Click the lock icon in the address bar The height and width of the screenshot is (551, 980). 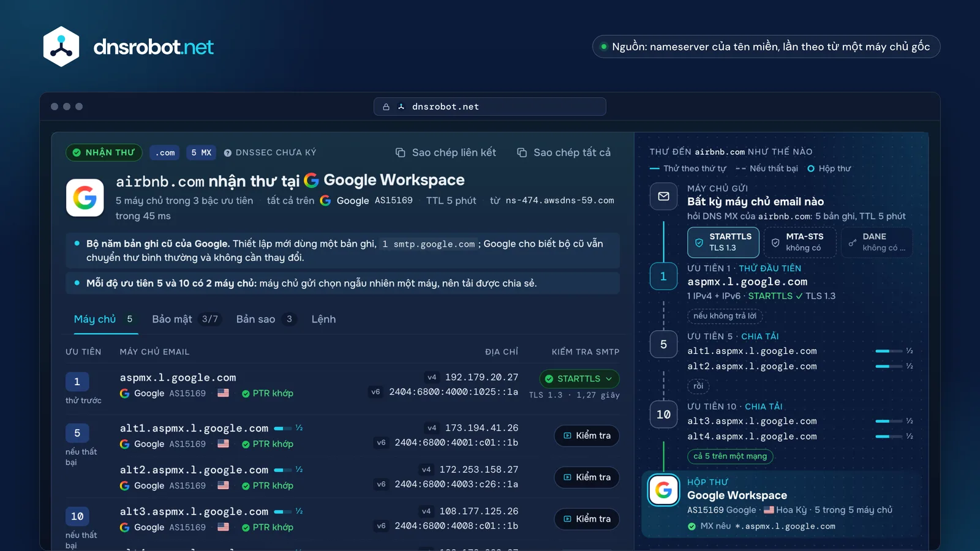386,107
